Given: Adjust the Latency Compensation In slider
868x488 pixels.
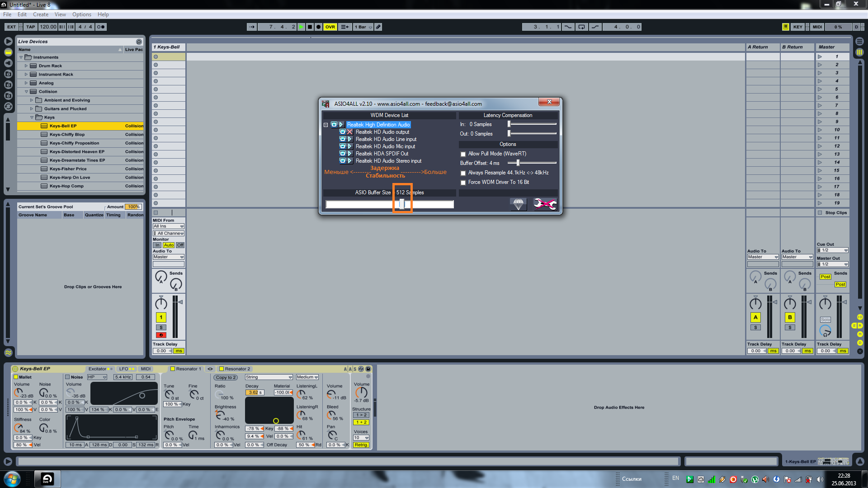Looking at the screenshot, I should (509, 124).
